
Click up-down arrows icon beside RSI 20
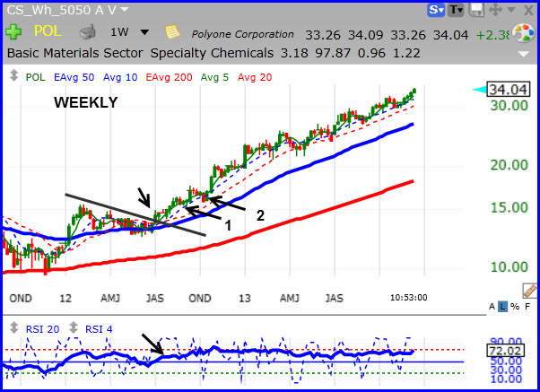(x=13, y=327)
